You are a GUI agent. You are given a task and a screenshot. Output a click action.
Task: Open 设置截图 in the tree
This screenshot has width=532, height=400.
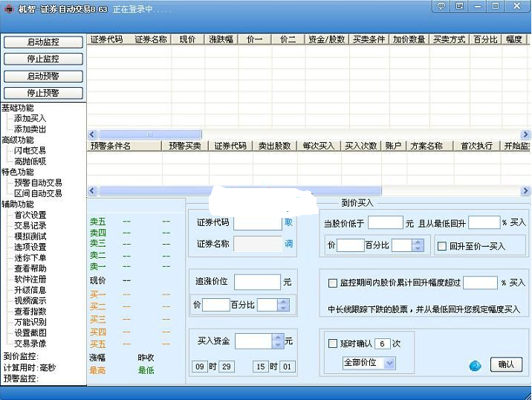tap(30, 333)
